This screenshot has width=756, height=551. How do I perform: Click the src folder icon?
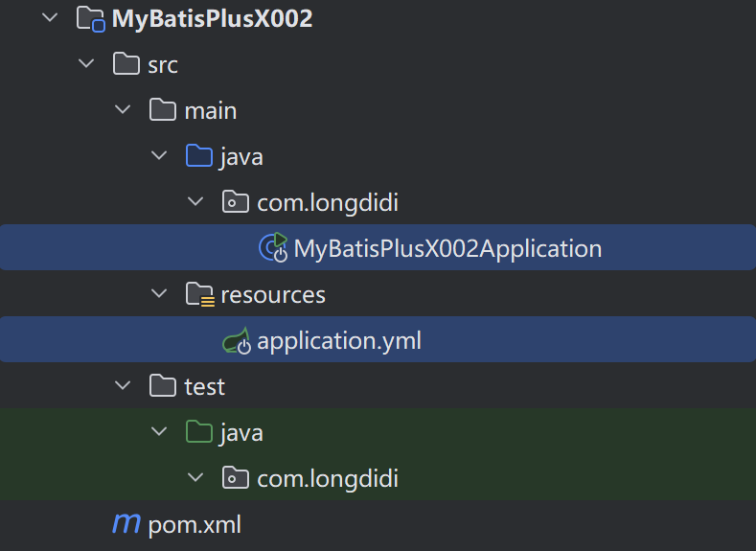pos(126,63)
